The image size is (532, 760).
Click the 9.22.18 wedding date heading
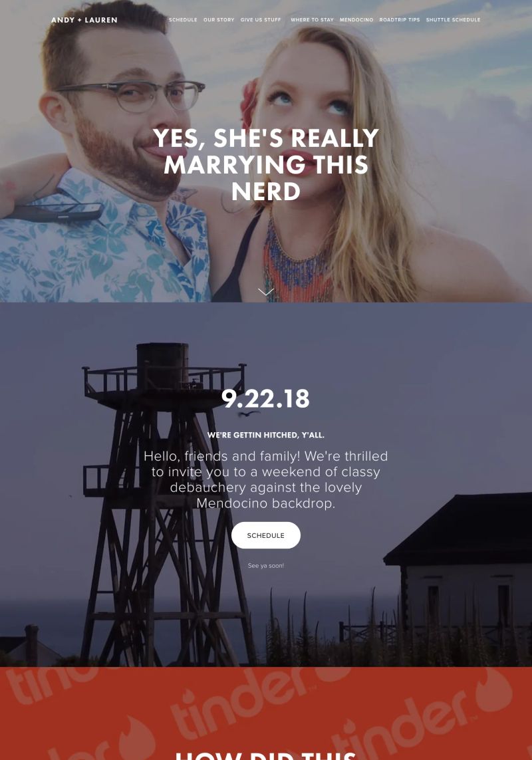[x=266, y=399]
